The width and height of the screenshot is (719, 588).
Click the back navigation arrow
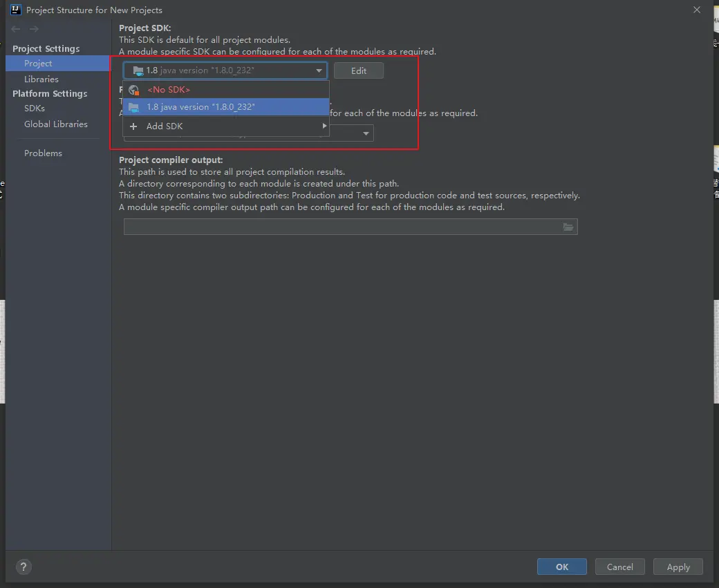tap(16, 29)
